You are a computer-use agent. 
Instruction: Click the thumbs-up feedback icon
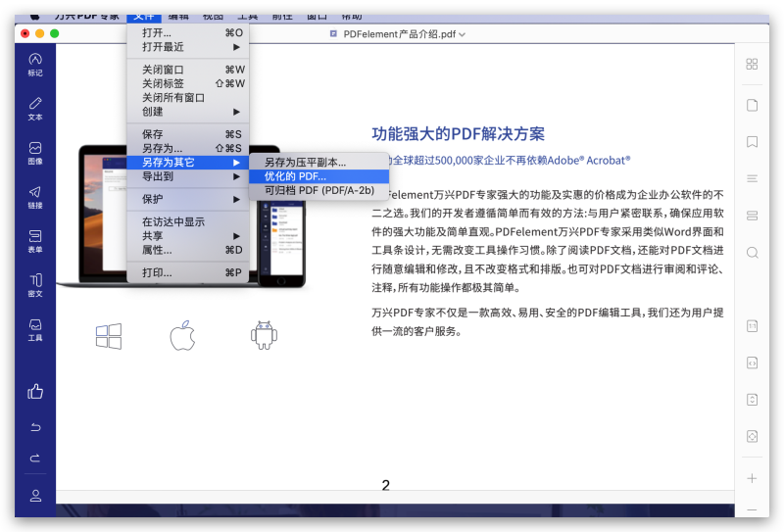[x=35, y=391]
